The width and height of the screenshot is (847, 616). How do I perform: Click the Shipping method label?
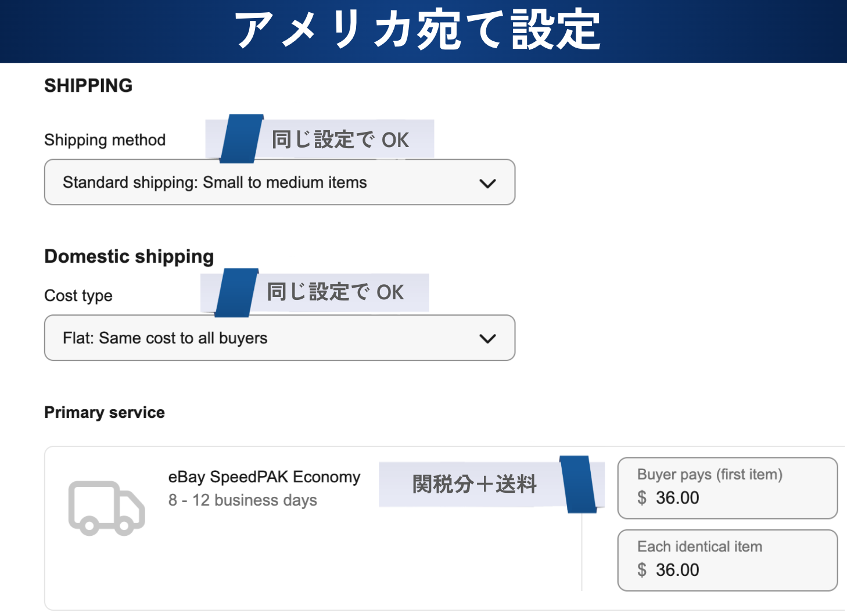105,140
